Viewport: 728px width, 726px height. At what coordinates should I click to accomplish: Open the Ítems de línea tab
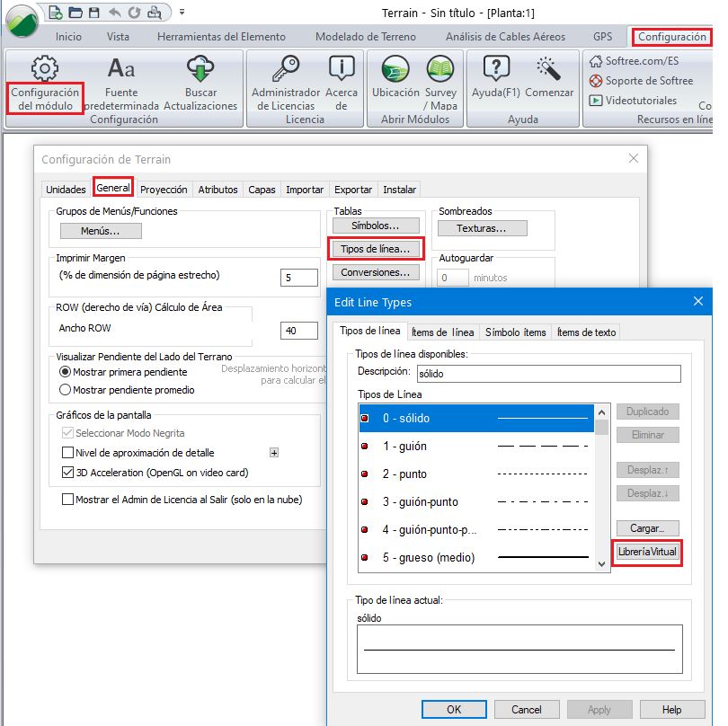point(443,332)
